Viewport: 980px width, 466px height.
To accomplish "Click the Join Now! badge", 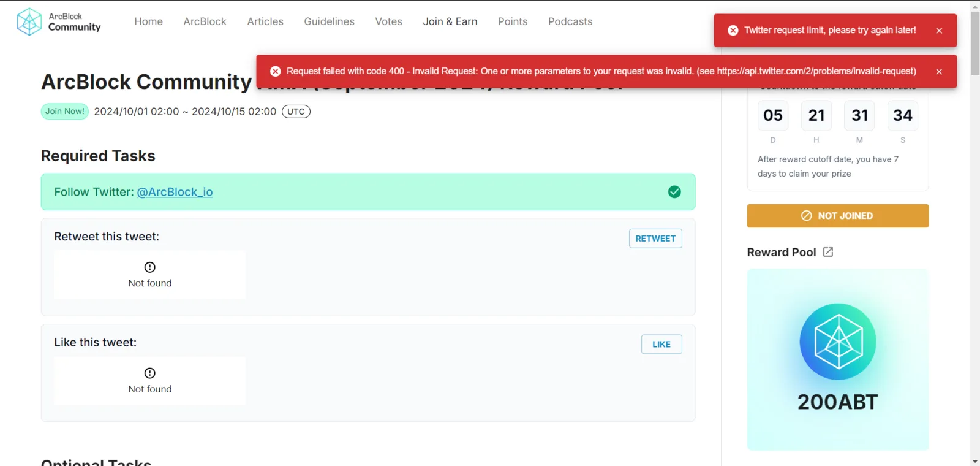I will 65,112.
